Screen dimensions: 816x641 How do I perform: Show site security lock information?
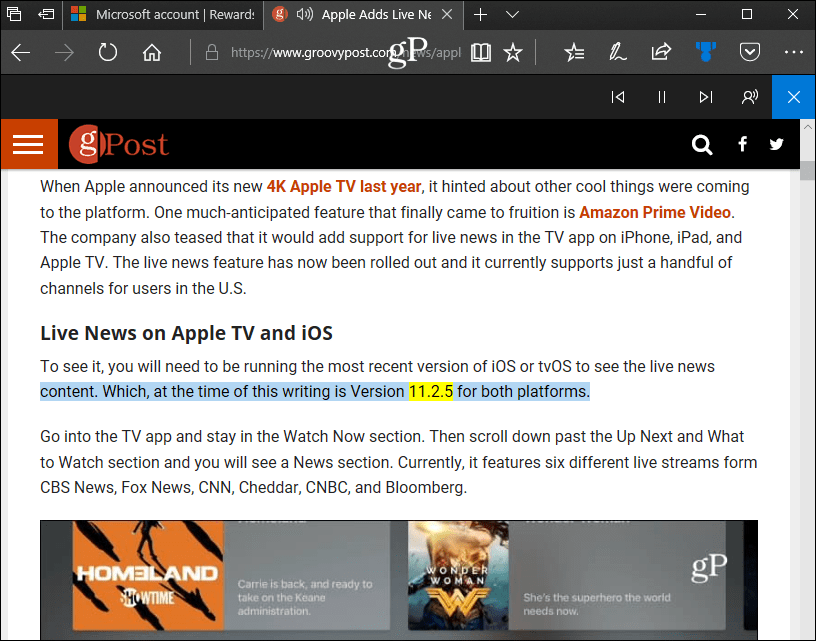[211, 52]
